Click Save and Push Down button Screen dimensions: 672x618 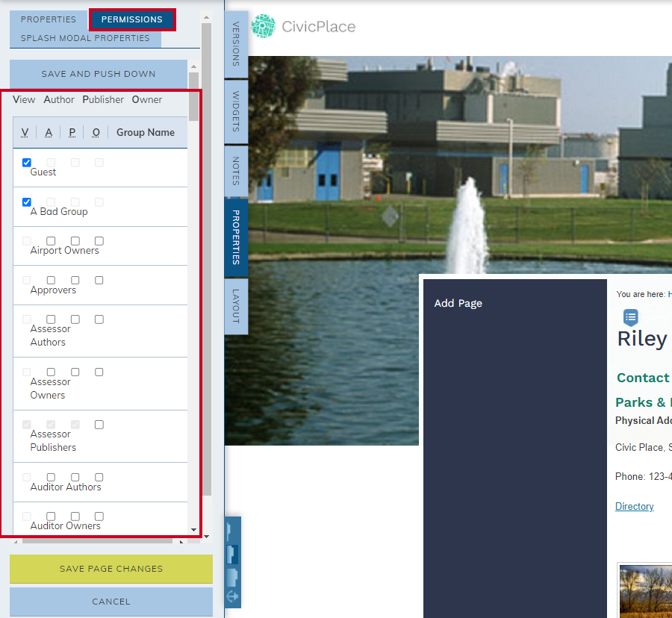99,74
